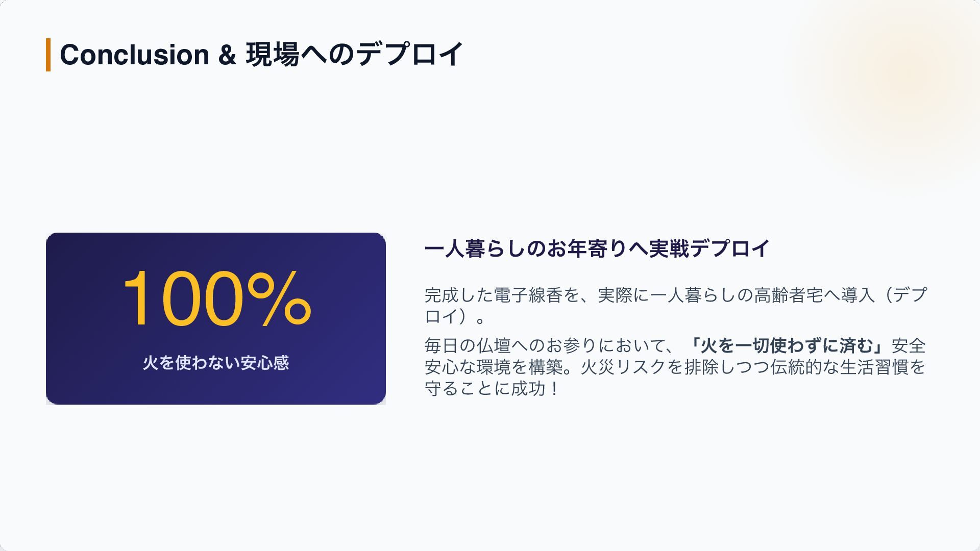Click the wrapped text "ロイ）。"
Viewport: 980px width, 551px height.
(455, 316)
